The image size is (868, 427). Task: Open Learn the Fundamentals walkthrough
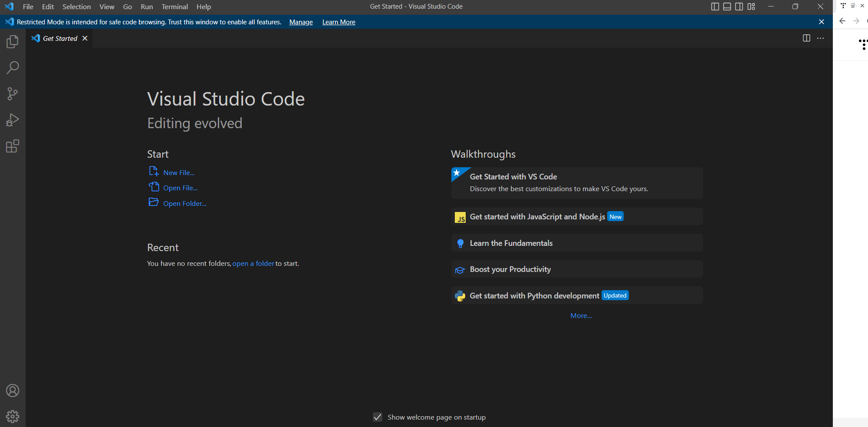point(577,243)
